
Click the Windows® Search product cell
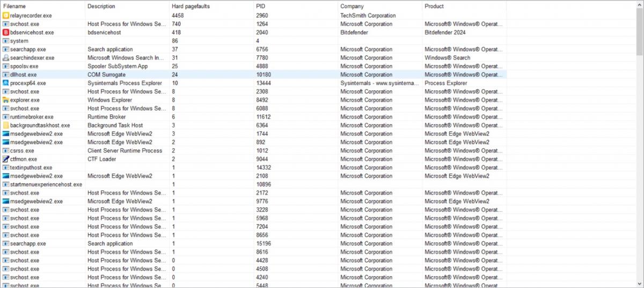[x=447, y=58]
